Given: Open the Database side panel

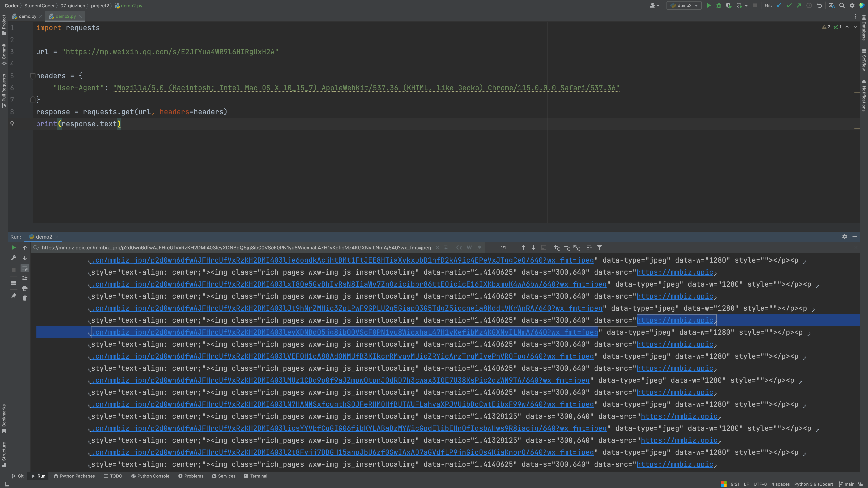Looking at the screenshot, I should [x=864, y=28].
